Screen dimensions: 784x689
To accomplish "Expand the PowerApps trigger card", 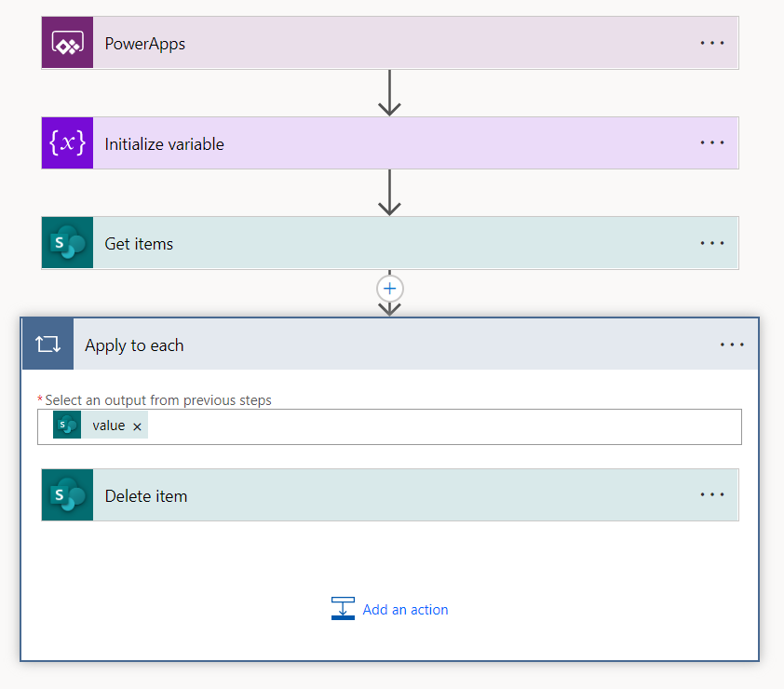I will tap(279, 42).
